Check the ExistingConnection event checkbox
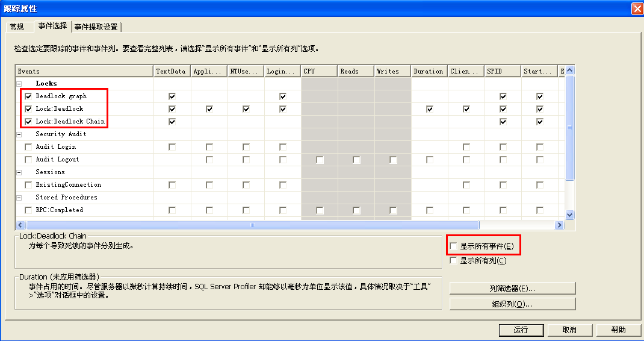This screenshot has width=644, height=341. click(x=28, y=185)
